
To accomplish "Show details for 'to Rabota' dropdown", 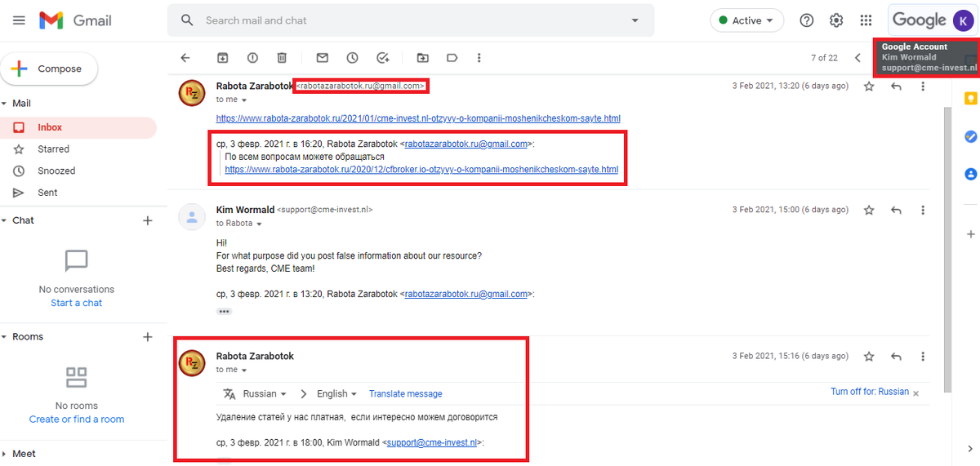I will coord(260,224).
